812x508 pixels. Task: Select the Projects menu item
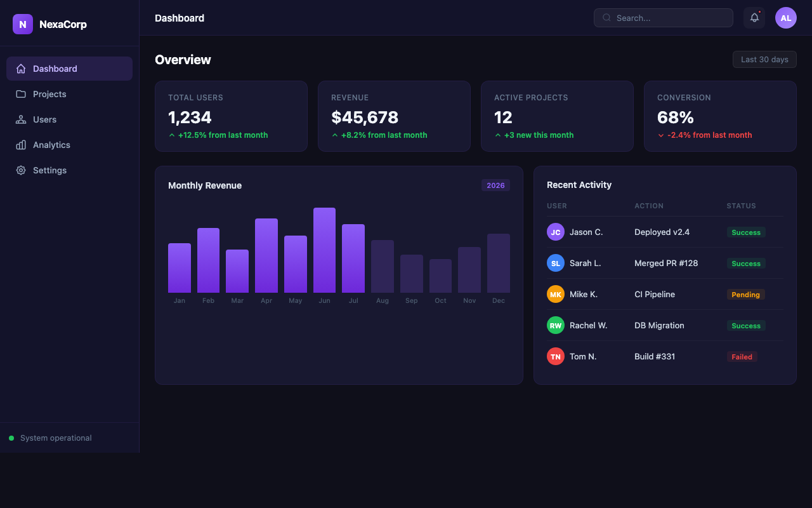(x=69, y=94)
